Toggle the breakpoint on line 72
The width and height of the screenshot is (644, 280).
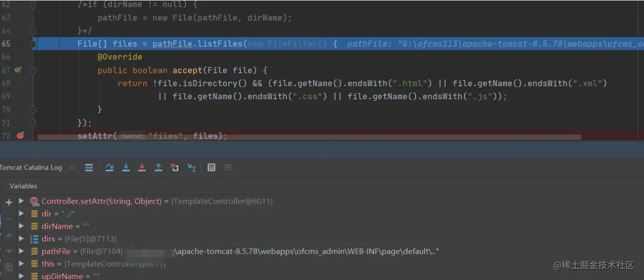pyautogui.click(x=20, y=135)
